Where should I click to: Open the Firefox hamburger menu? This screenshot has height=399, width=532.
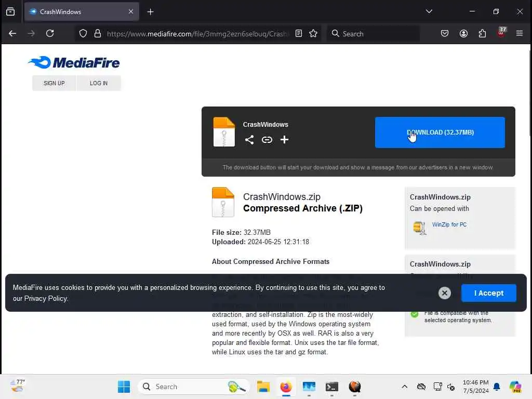pyautogui.click(x=520, y=33)
